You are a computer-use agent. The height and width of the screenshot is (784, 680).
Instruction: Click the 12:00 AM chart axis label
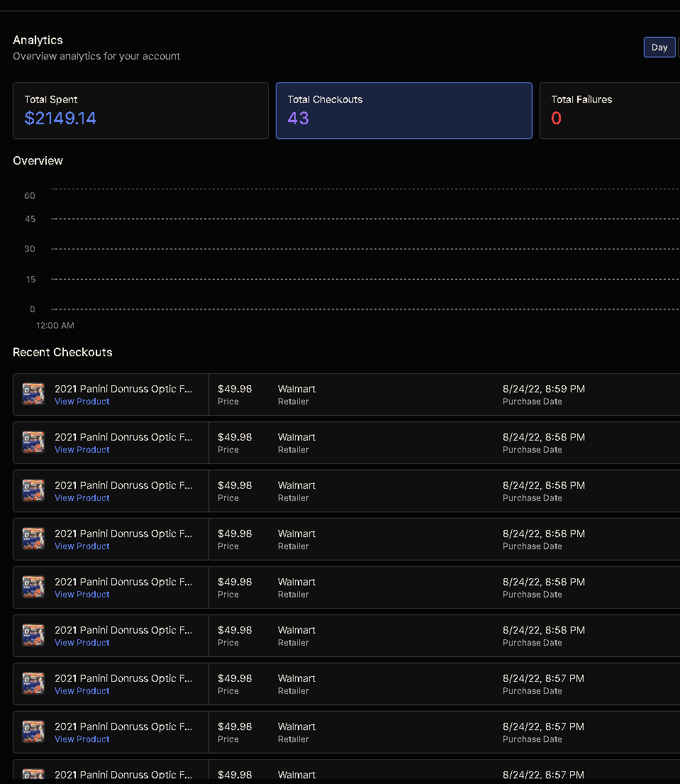click(x=55, y=326)
